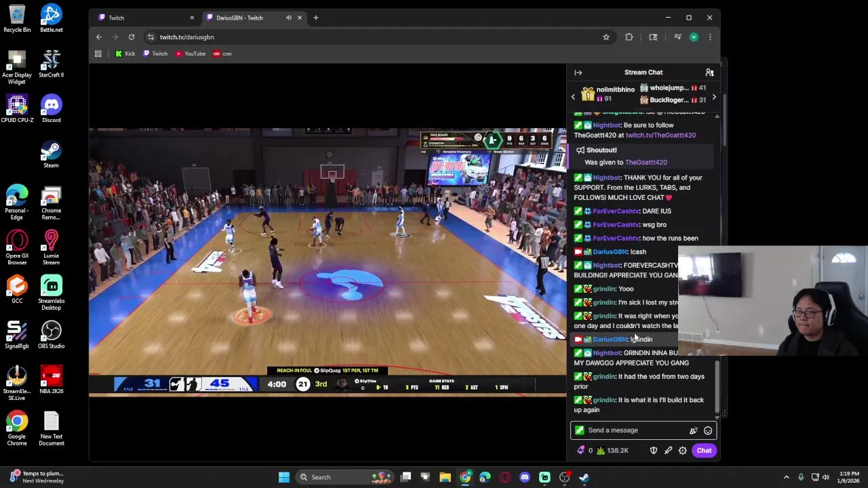This screenshot has height=488, width=868.
Task: Open StarCraft II desktop icon
Action: [x=51, y=64]
